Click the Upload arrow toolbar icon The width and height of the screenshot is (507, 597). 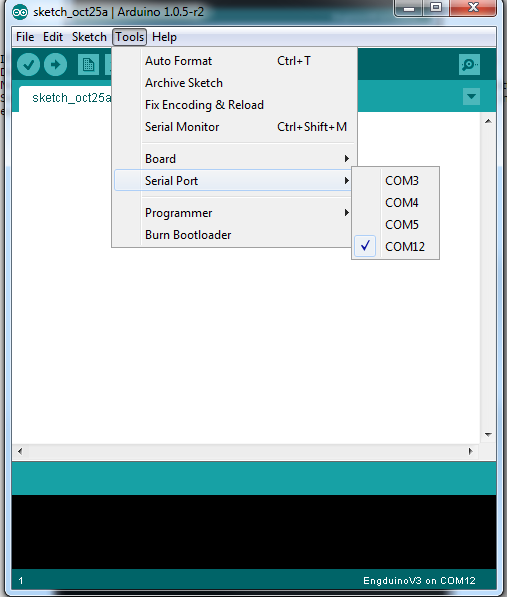[56, 65]
